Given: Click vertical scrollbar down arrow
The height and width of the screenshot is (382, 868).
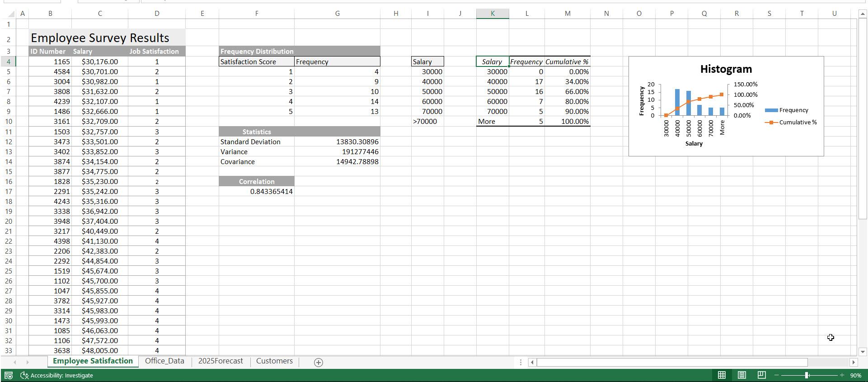Looking at the screenshot, I should (863, 351).
